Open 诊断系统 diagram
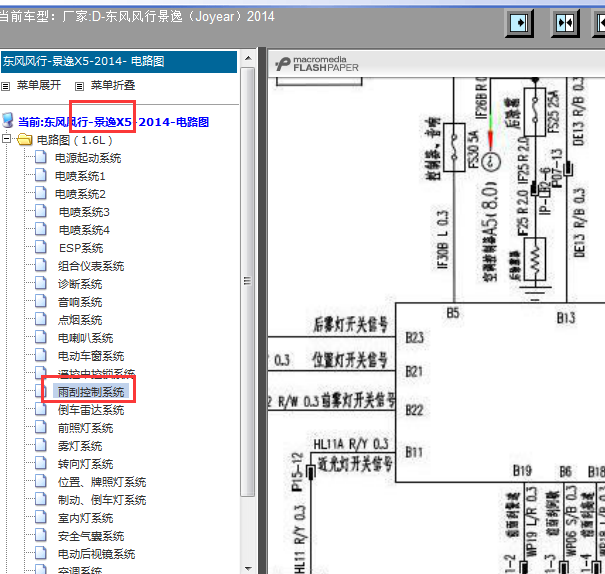The image size is (605, 574). 80,284
